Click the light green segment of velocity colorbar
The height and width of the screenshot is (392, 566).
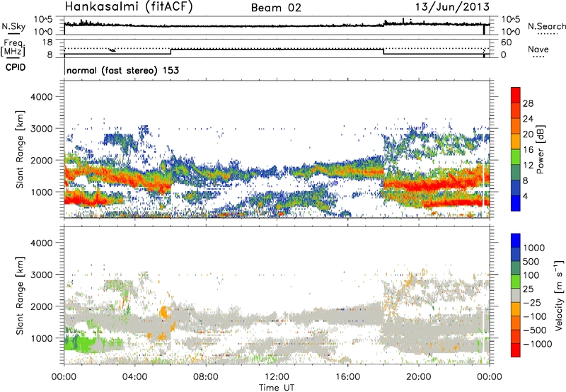516,282
